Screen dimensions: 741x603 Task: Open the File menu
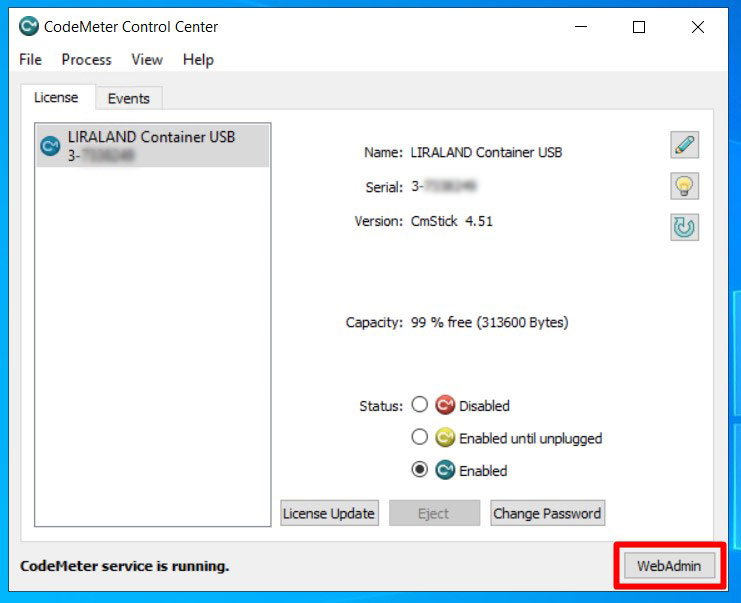click(x=30, y=60)
